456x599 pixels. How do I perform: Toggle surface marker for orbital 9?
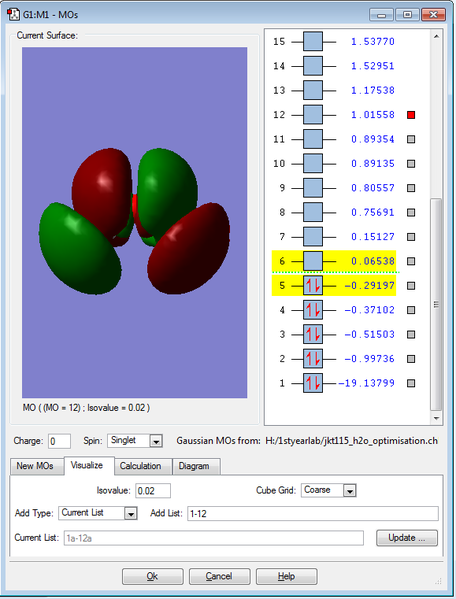click(x=411, y=188)
